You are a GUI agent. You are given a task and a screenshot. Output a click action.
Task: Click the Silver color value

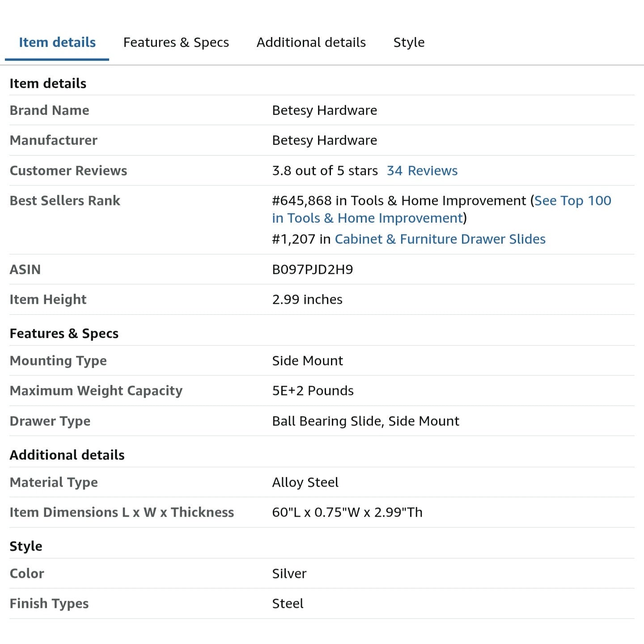click(x=289, y=574)
